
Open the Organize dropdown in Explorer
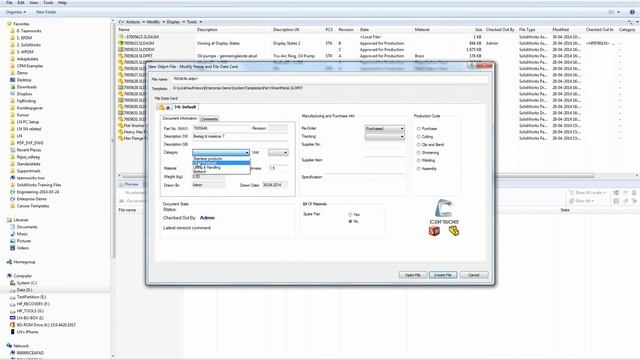16,12
